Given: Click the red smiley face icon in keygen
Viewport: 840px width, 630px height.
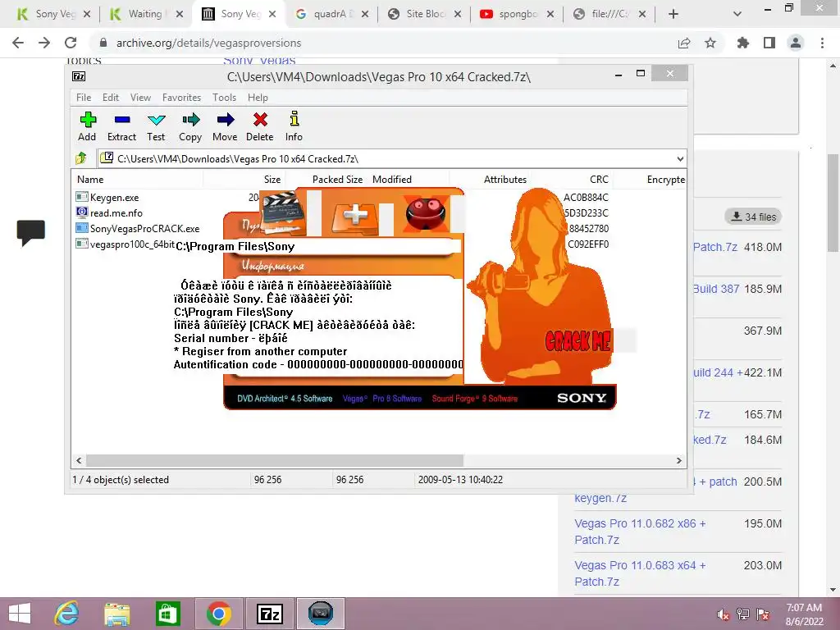Looking at the screenshot, I should (426, 213).
